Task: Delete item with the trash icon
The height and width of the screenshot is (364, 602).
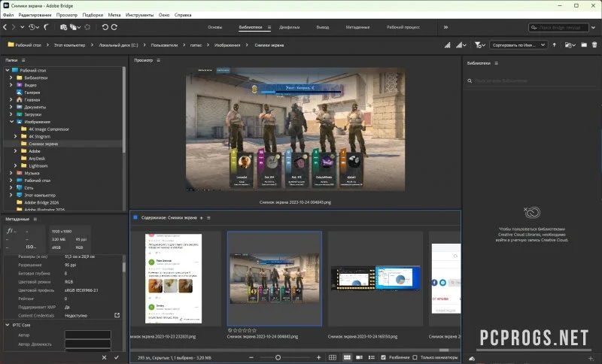Action: pyautogui.click(x=594, y=45)
